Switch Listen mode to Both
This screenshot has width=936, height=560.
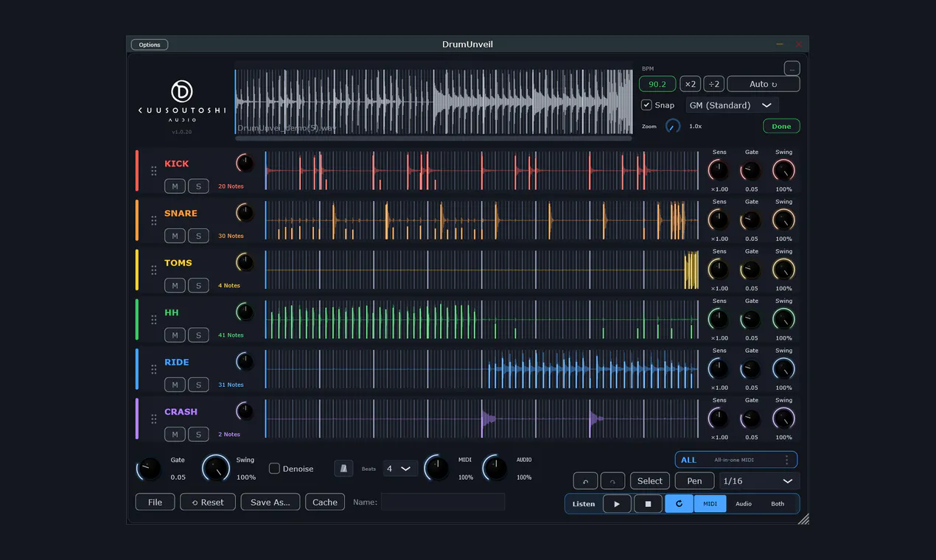[x=778, y=504]
